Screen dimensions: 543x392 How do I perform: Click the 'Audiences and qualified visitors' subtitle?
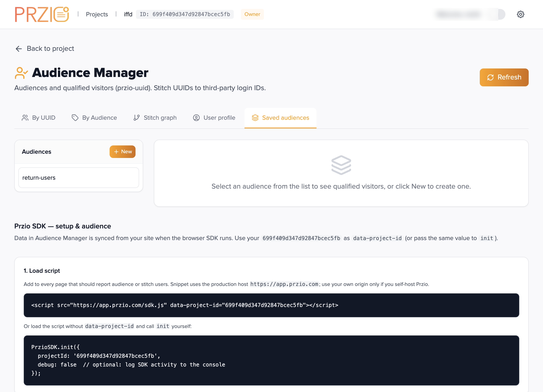(x=140, y=88)
